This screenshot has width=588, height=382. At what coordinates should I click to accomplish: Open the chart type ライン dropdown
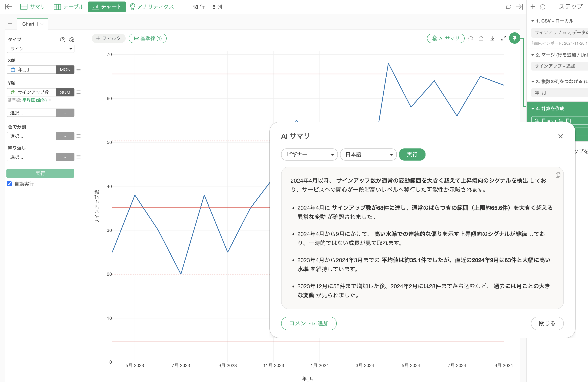(x=40, y=49)
